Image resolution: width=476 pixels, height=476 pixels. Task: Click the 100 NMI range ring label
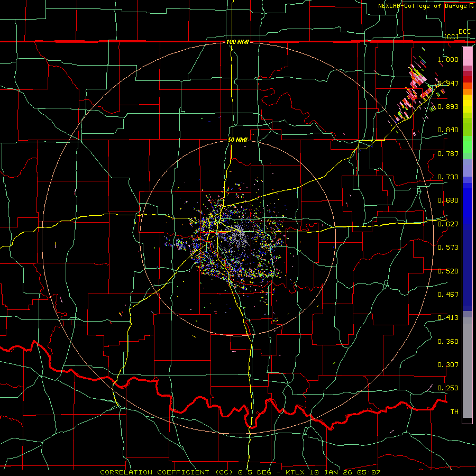(x=237, y=42)
